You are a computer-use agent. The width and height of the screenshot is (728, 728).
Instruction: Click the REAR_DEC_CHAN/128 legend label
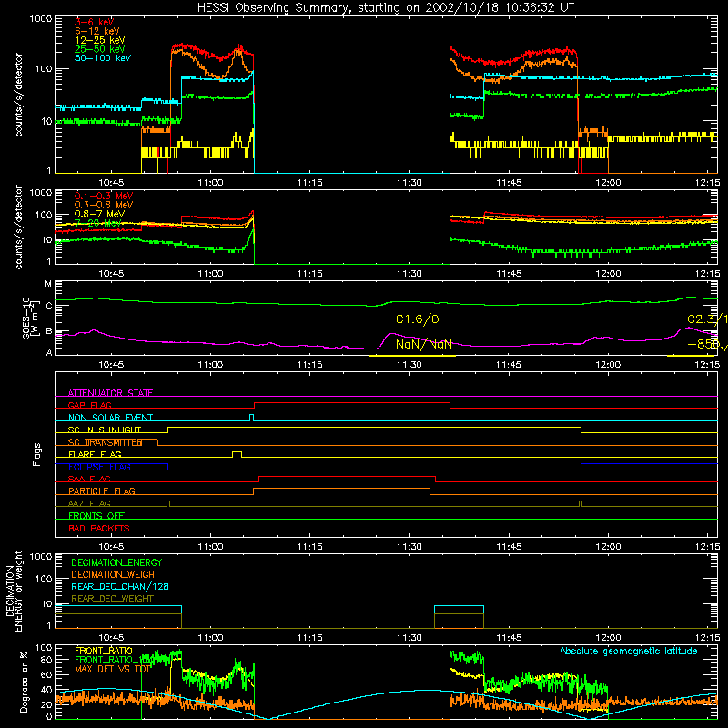click(120, 586)
